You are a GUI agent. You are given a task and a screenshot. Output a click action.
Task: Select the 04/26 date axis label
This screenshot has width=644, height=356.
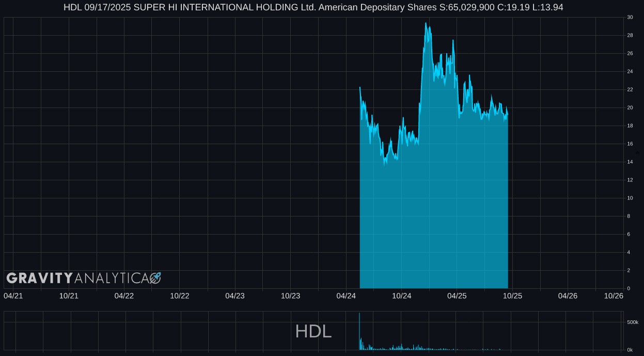568,296
